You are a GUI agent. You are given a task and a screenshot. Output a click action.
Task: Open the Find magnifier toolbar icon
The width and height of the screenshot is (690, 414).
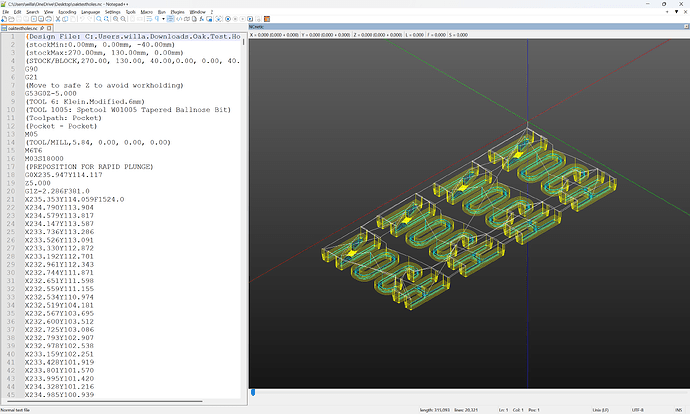[99, 19]
